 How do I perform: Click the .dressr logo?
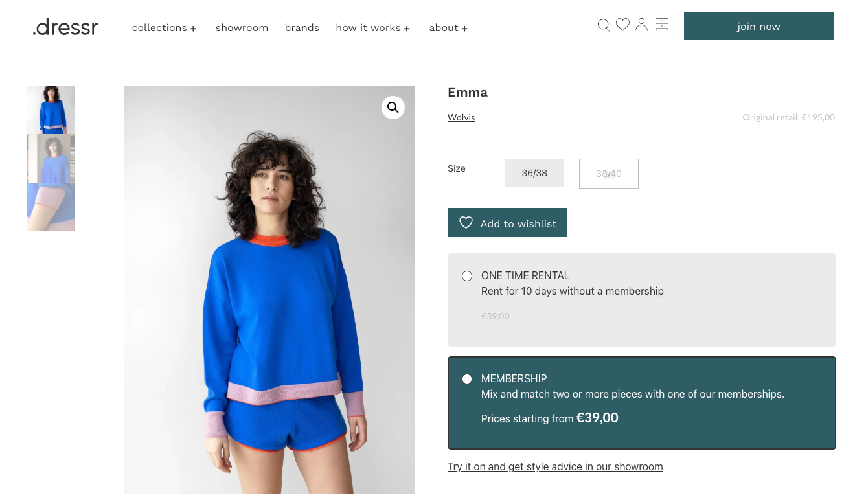65,27
